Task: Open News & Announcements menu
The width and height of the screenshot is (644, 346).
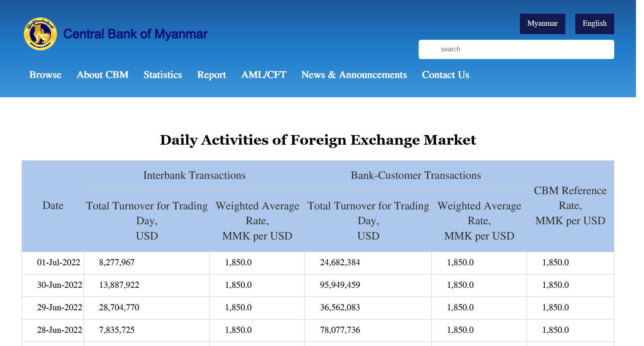Action: (354, 75)
